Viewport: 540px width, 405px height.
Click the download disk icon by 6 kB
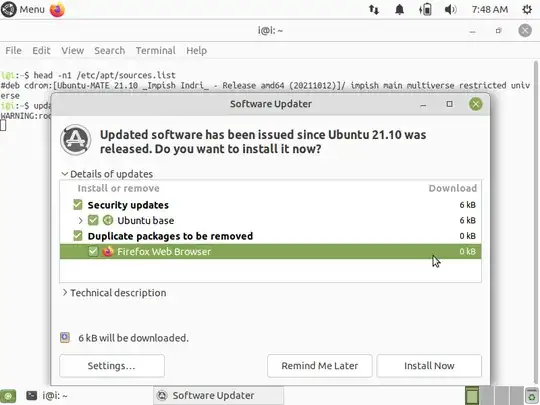(65, 338)
